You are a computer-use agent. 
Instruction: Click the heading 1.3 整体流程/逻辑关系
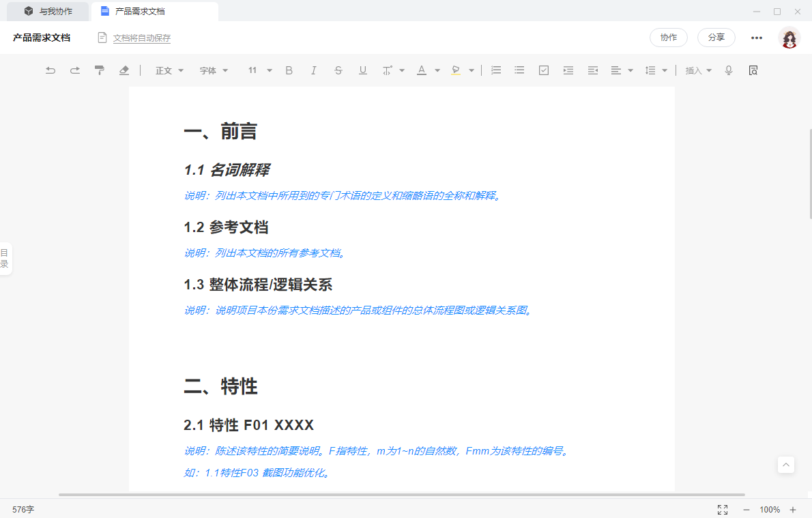tap(258, 285)
